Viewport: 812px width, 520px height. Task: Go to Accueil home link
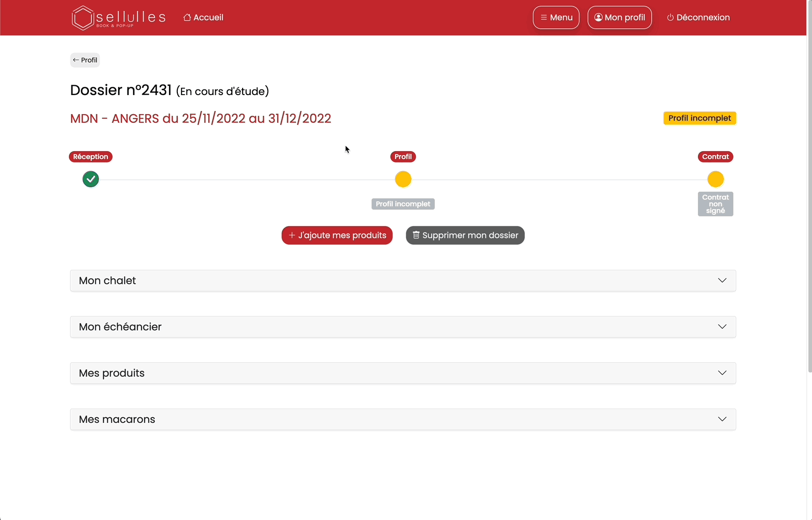(x=204, y=17)
